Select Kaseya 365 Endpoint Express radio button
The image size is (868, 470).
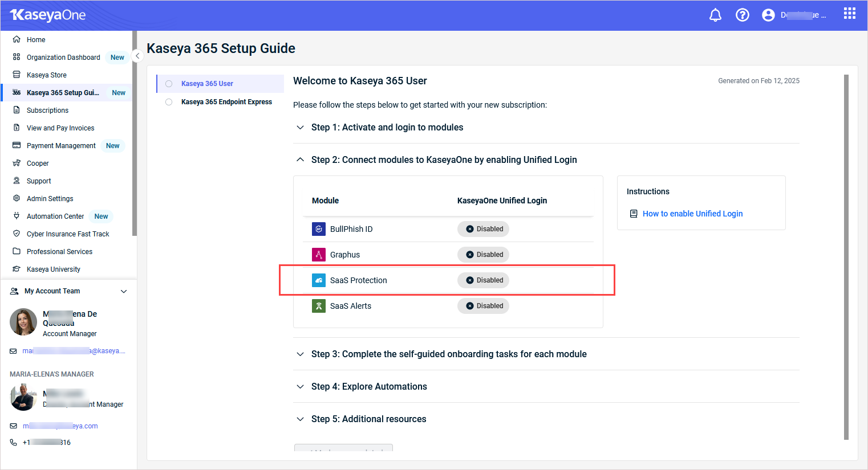(x=169, y=102)
